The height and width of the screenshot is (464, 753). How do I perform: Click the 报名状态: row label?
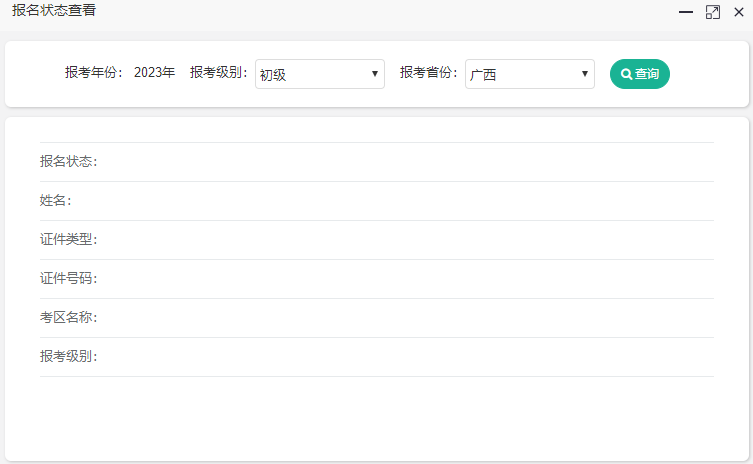pos(69,161)
